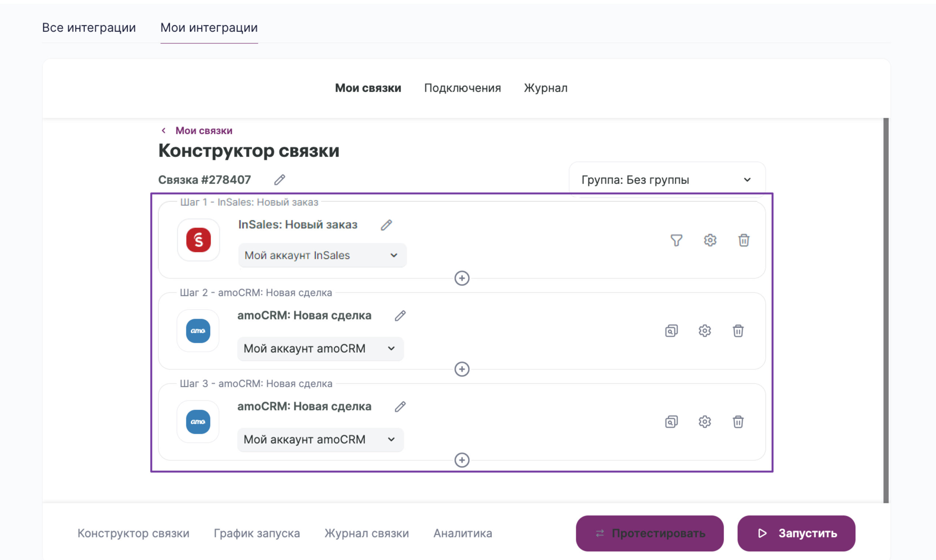Click the Запустить button
Image resolution: width=936 pixels, height=560 pixels.
(796, 534)
